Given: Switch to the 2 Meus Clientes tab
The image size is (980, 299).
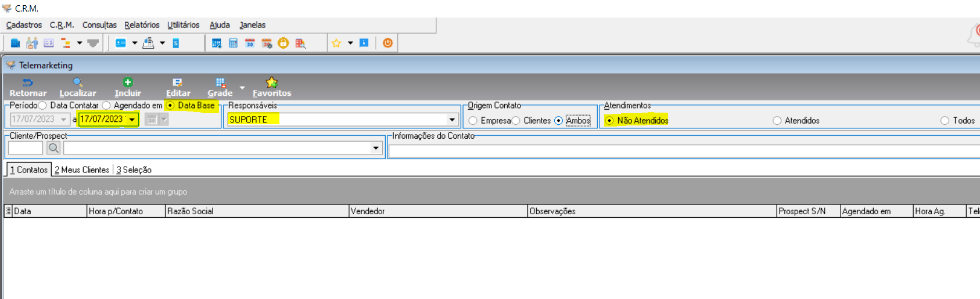Looking at the screenshot, I should (x=82, y=170).
